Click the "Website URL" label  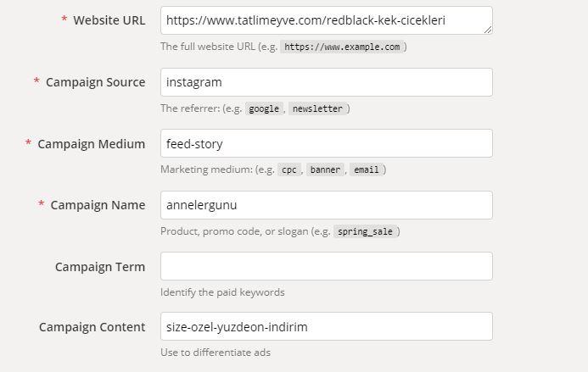[109, 20]
